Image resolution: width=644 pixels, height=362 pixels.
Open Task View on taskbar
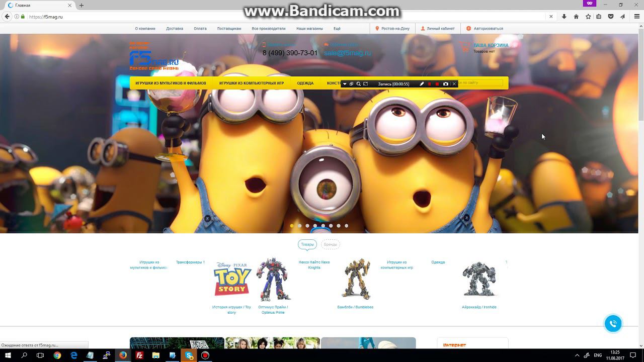(x=40, y=355)
